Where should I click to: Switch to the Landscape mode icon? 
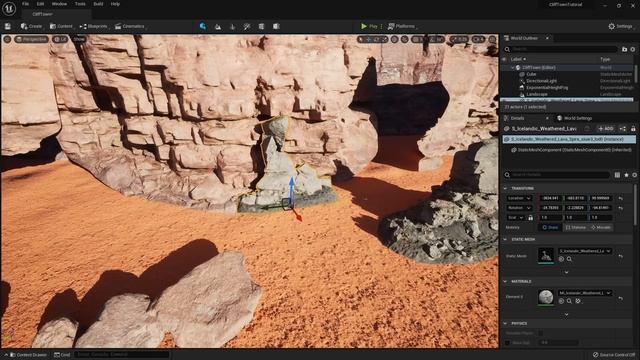click(x=218, y=27)
